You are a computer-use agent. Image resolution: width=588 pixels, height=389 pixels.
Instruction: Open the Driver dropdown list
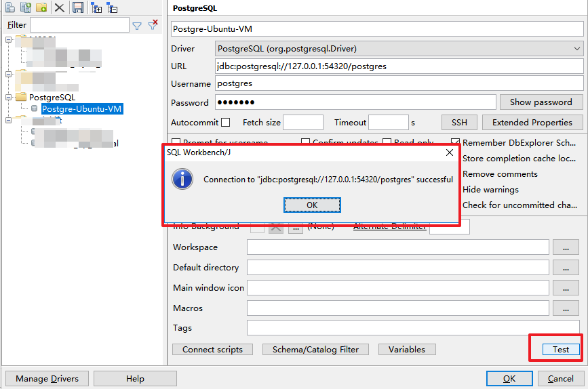tap(576, 49)
